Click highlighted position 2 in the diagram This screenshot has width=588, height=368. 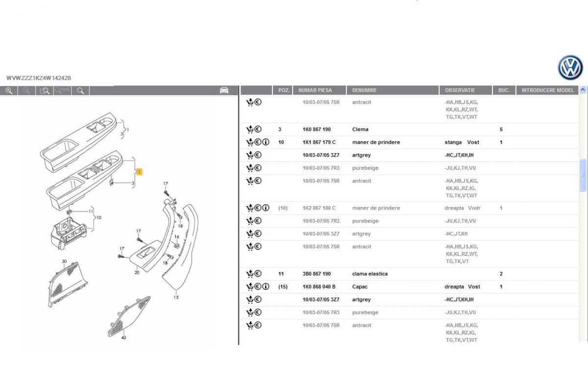coord(139,172)
